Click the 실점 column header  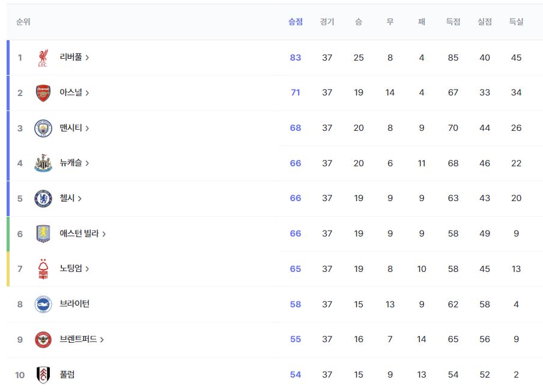pyautogui.click(x=485, y=22)
